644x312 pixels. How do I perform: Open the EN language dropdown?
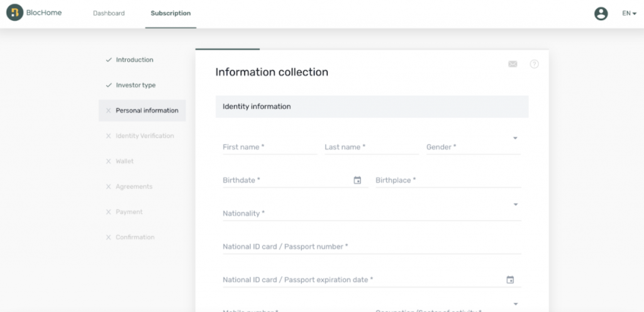(629, 14)
